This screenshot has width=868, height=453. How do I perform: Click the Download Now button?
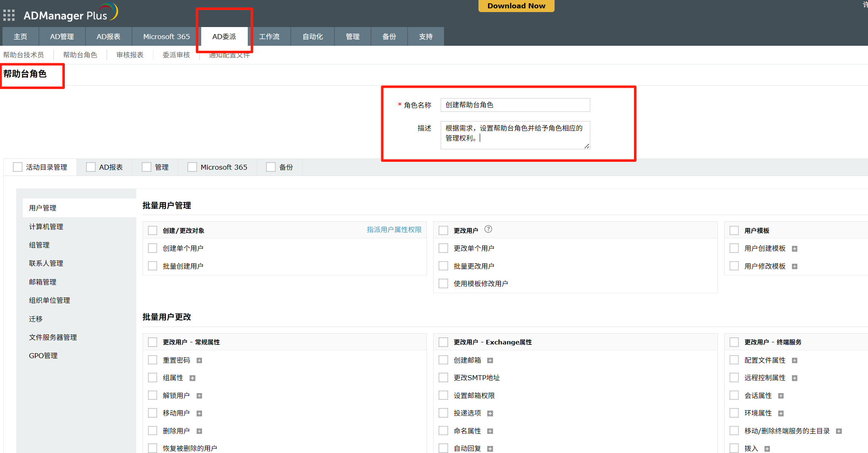click(x=516, y=6)
